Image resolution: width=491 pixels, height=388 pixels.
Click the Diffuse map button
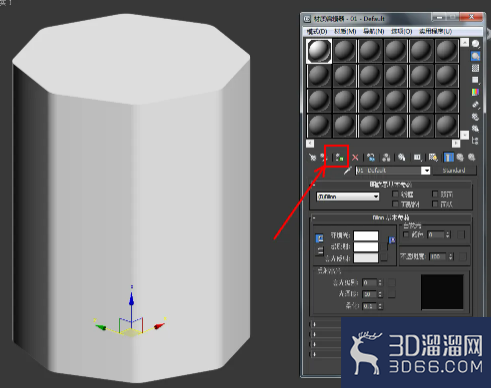point(384,247)
